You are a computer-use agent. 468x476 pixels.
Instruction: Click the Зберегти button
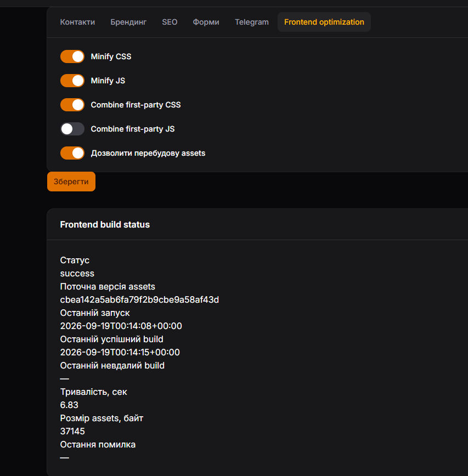71,182
